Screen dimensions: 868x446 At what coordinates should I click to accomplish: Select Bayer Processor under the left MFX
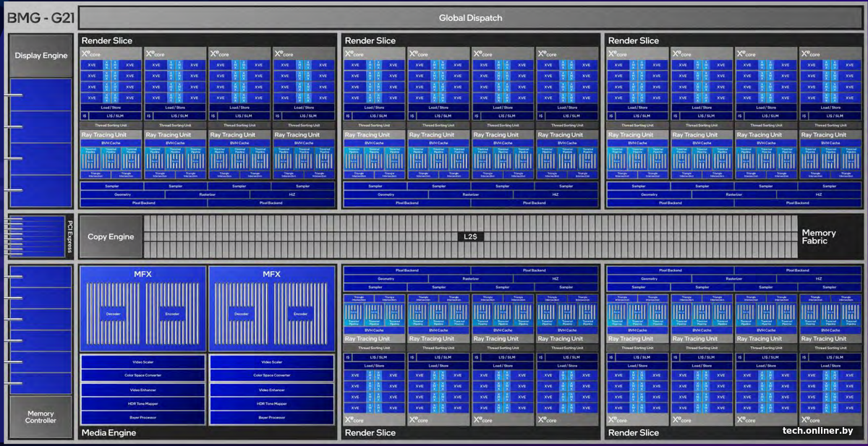(x=143, y=418)
